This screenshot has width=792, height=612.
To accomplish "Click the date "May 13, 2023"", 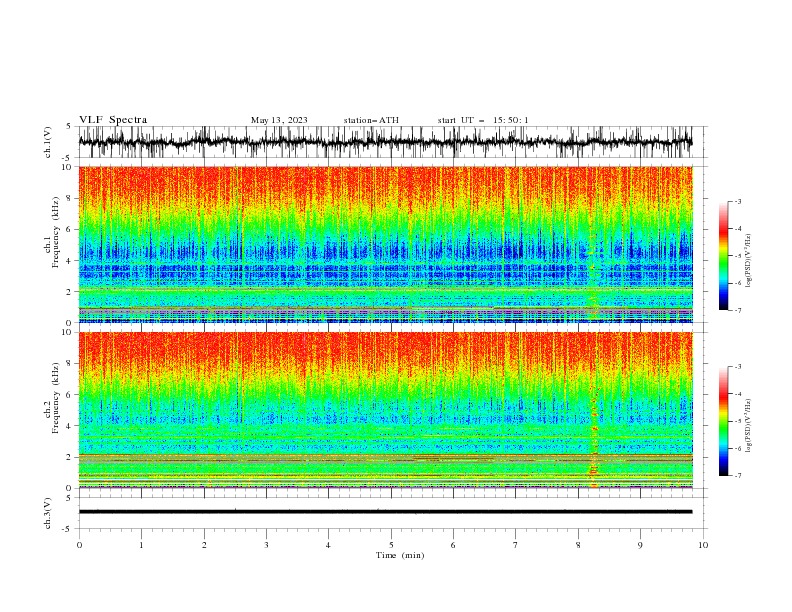I will tap(279, 120).
